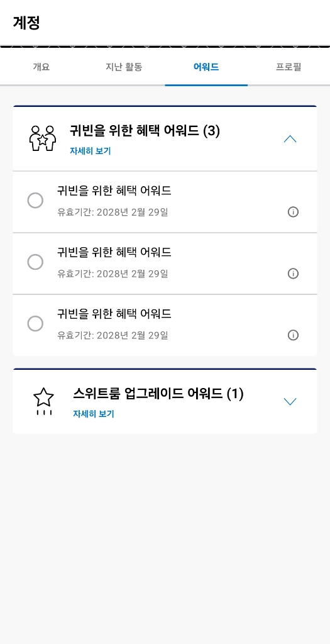This screenshot has height=644, width=330.
Task: Open the 지난 활동 tab
Action: coord(124,67)
